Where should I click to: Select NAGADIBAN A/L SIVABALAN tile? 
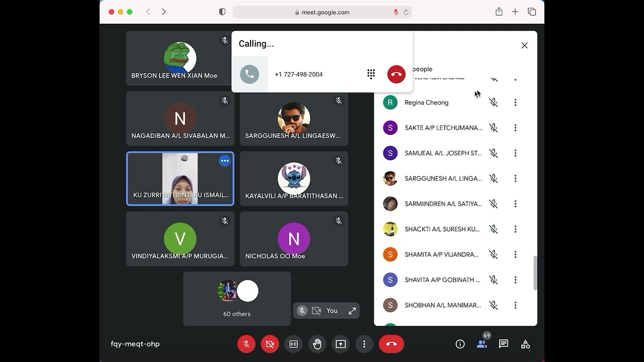(180, 119)
